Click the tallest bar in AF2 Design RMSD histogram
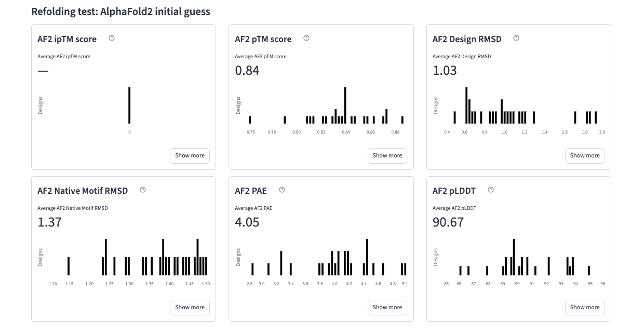The width and height of the screenshot is (644, 331). [x=466, y=105]
